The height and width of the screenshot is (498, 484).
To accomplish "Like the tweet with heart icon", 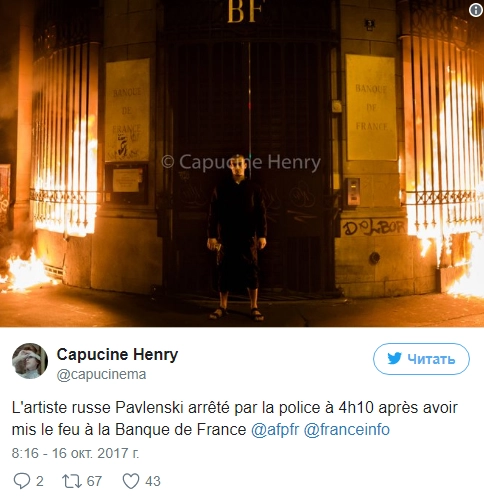I will (x=131, y=481).
